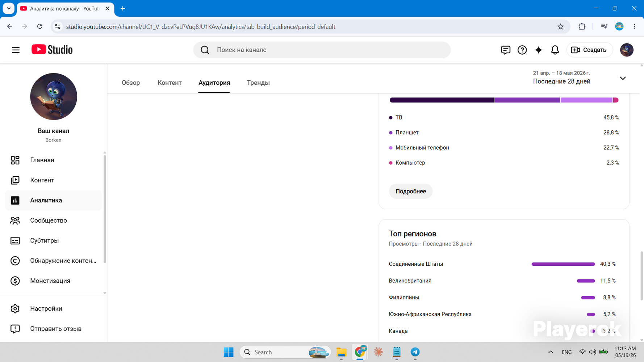Click the YouTube Studio logo
Viewport: 644px width, 362px height.
[52, 50]
